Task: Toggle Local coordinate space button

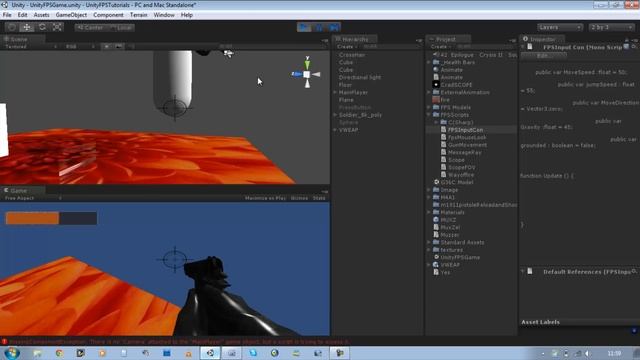Action: [x=121, y=28]
